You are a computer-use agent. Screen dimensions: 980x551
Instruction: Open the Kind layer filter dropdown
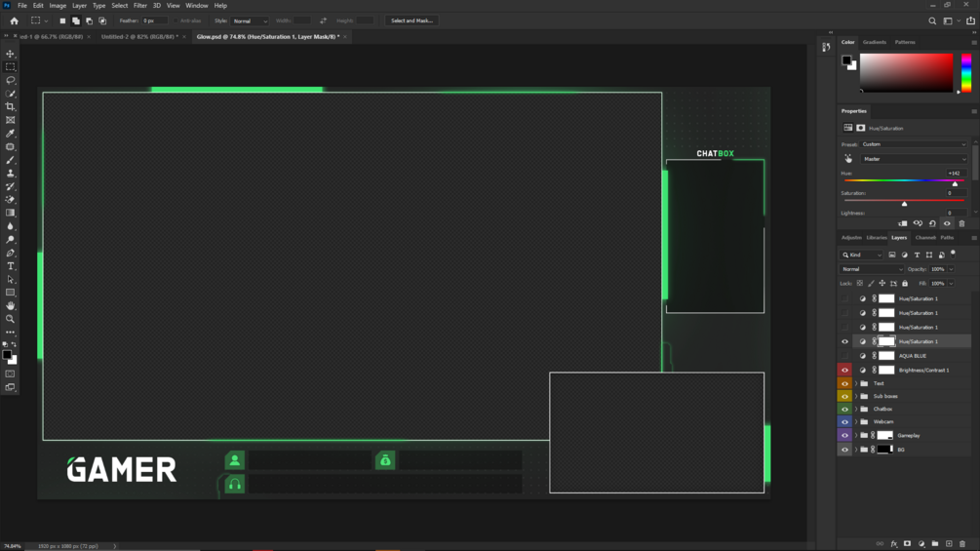[x=861, y=255]
